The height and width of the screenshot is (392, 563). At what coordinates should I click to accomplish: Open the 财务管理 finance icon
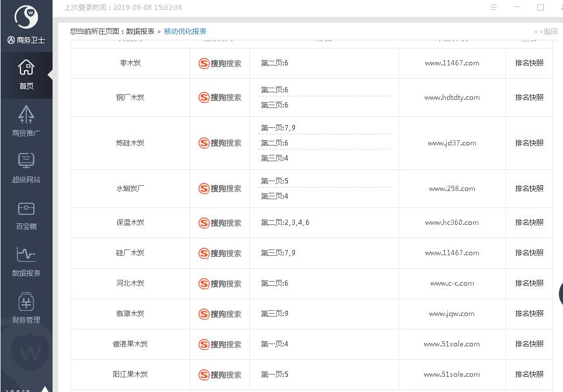(x=26, y=308)
